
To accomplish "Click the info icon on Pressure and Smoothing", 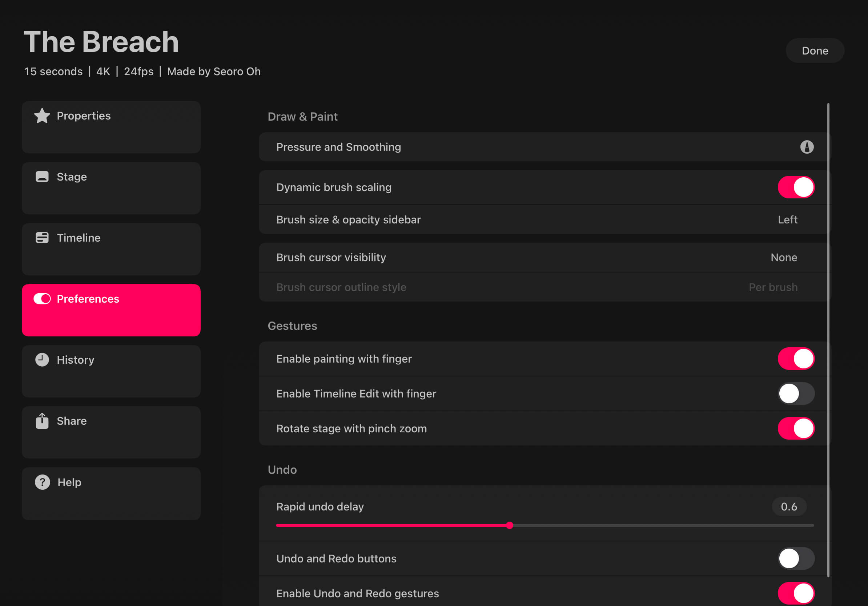I will 808,147.
